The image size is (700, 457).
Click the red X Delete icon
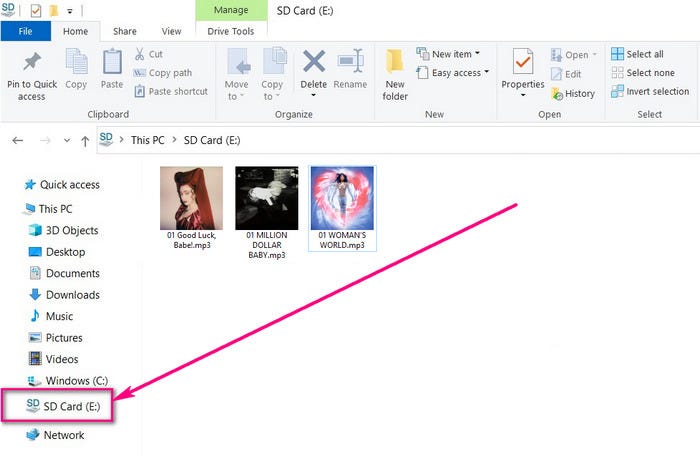click(314, 61)
